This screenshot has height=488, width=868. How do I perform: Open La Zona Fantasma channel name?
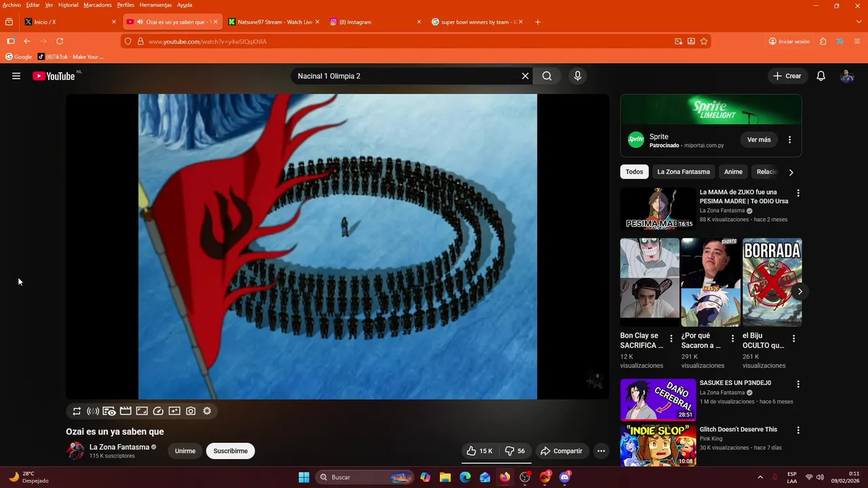click(119, 447)
